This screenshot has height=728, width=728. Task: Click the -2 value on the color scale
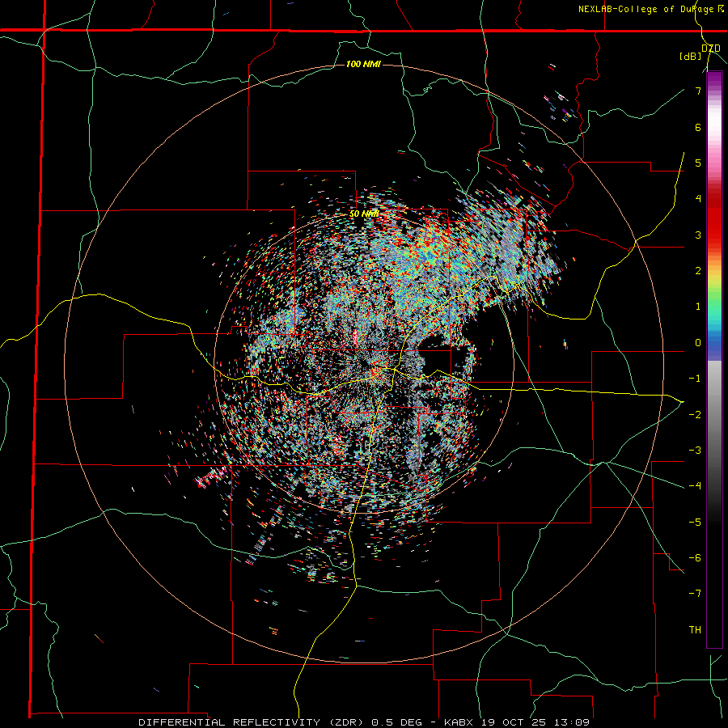(695, 415)
